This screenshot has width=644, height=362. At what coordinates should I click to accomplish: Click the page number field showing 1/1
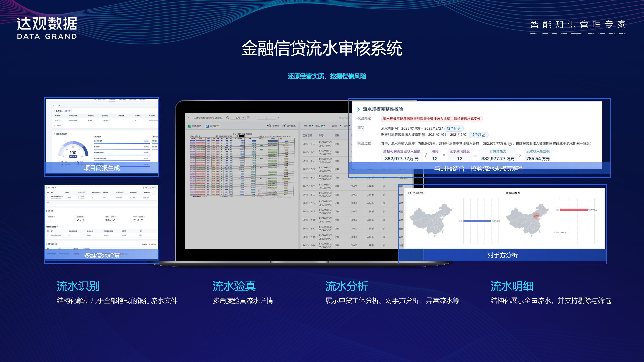tap(266, 118)
